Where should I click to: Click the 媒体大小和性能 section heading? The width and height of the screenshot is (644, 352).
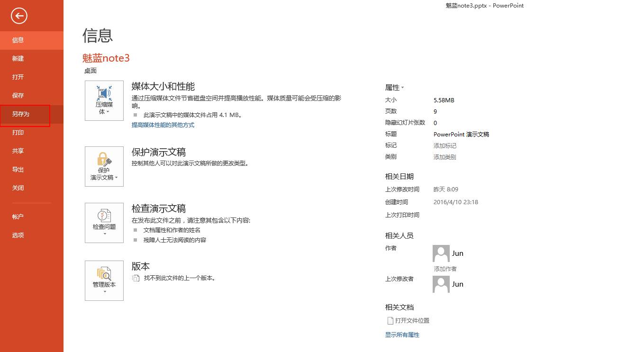tap(163, 87)
